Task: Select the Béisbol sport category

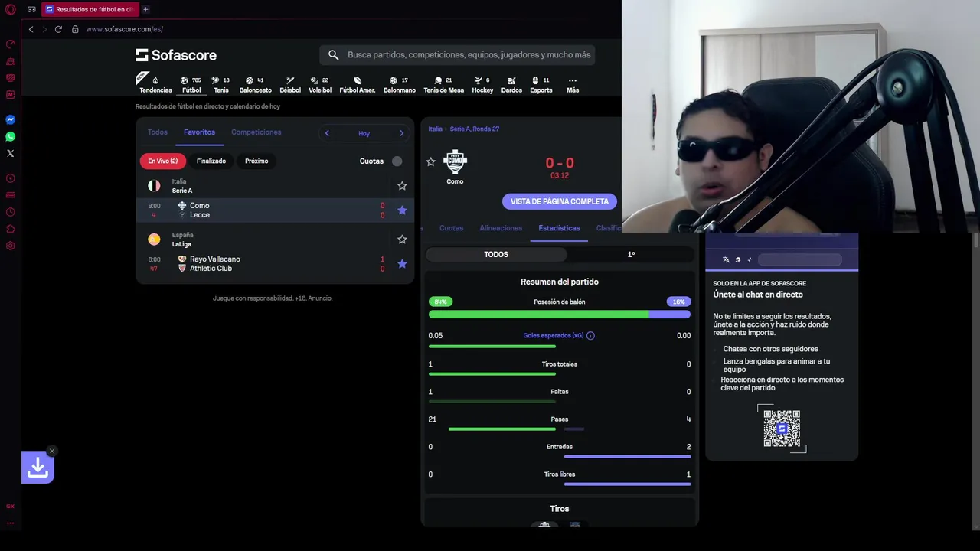Action: click(x=290, y=84)
